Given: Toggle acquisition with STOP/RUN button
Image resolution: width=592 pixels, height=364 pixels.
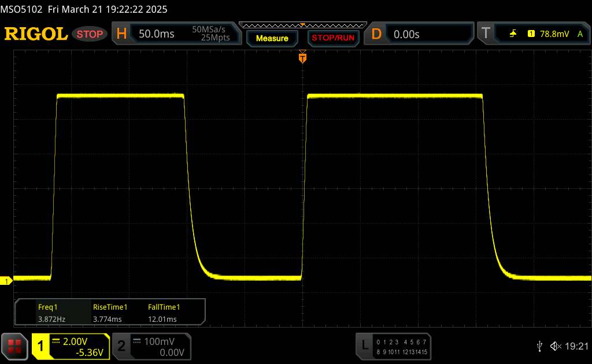Looking at the screenshot, I should [x=333, y=38].
